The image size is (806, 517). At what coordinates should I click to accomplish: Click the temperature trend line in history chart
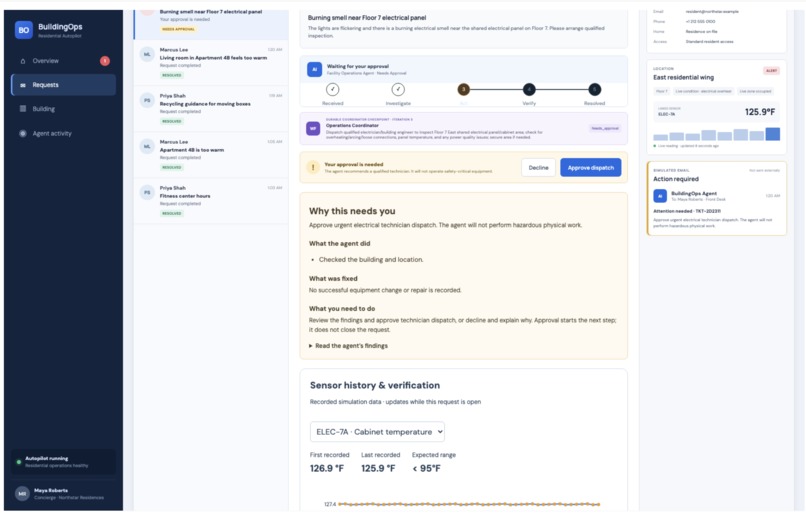click(469, 504)
